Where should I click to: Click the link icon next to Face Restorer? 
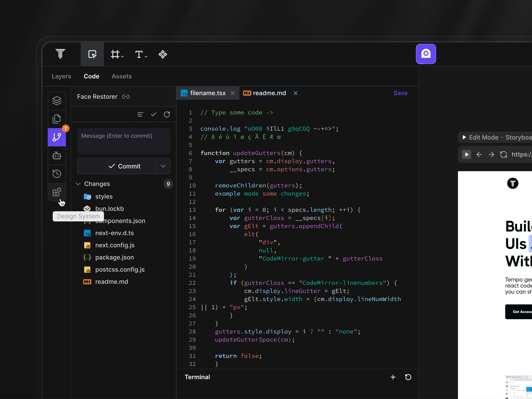pyautogui.click(x=126, y=97)
